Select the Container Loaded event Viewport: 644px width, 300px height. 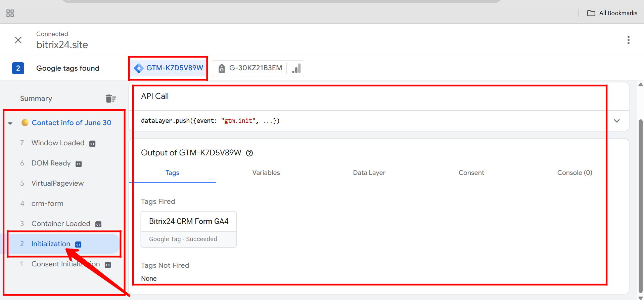61,224
